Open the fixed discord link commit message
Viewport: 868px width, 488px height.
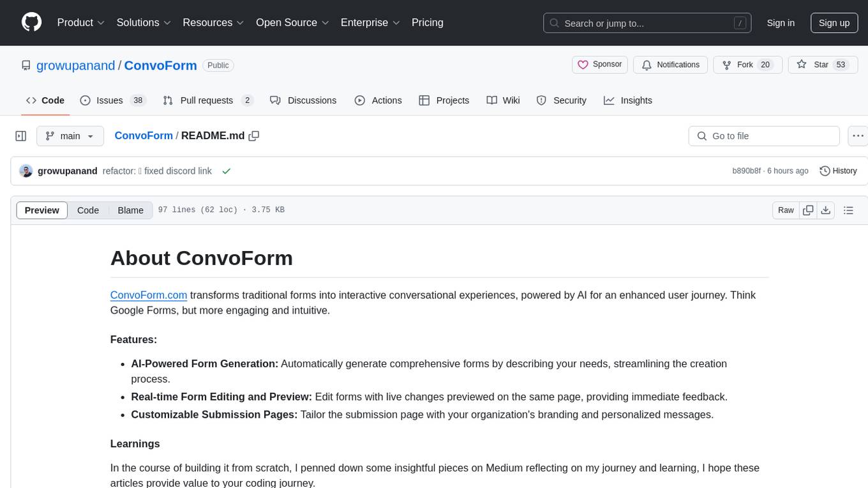[157, 171]
